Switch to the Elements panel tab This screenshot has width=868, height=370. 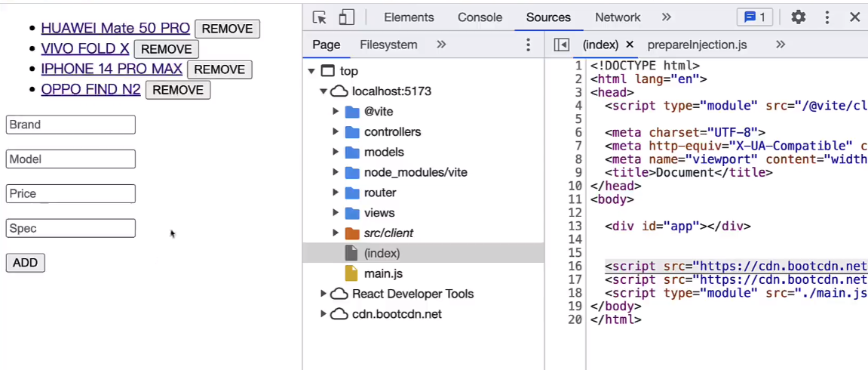point(409,17)
